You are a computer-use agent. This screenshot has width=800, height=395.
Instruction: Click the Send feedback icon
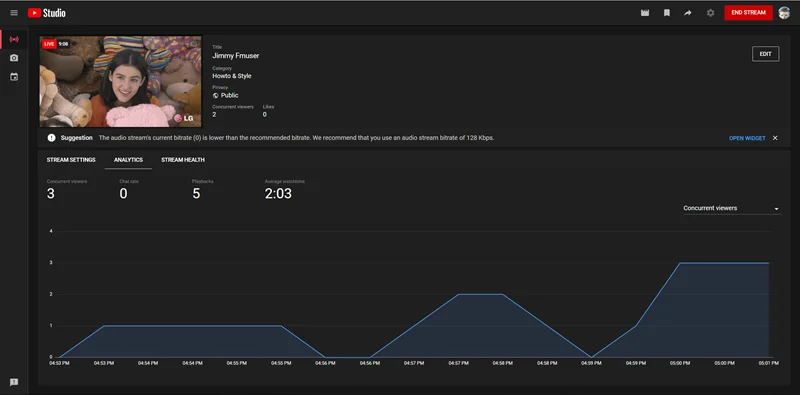pyautogui.click(x=14, y=382)
